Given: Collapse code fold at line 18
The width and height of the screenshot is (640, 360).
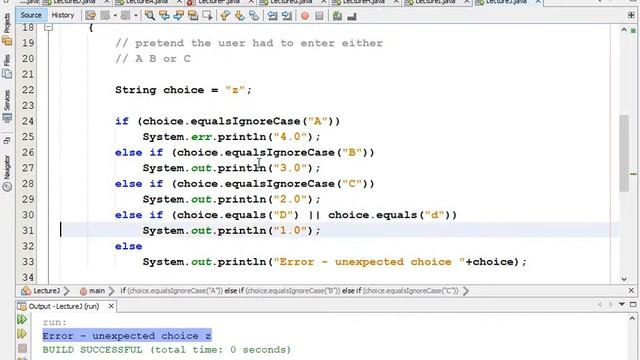Looking at the screenshot, I should click(48, 27).
